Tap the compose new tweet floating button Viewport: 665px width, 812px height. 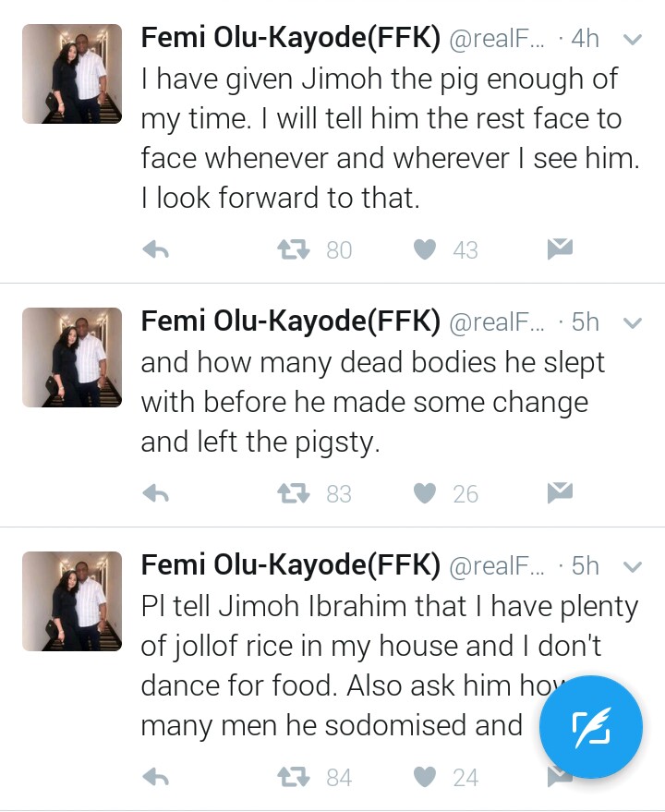[x=591, y=727]
